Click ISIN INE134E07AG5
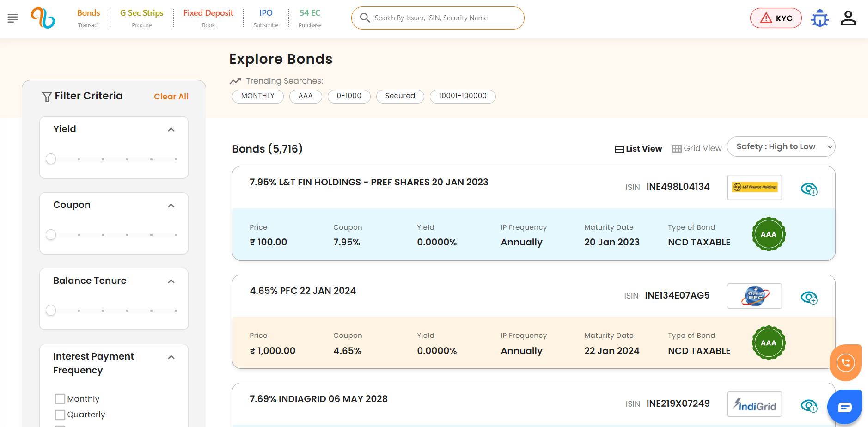Image resolution: width=868 pixels, height=427 pixels. (x=677, y=295)
